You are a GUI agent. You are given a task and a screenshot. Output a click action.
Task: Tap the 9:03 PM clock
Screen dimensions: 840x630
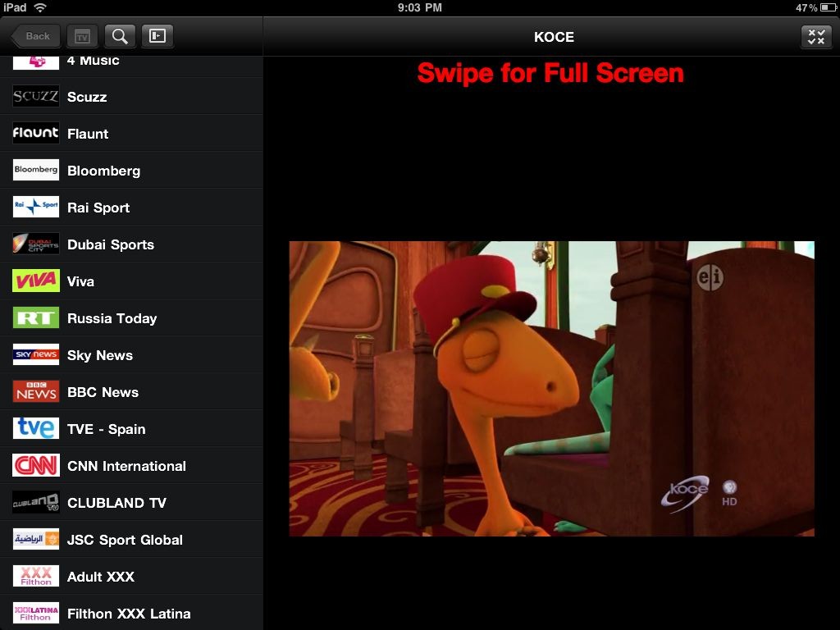pyautogui.click(x=420, y=7)
